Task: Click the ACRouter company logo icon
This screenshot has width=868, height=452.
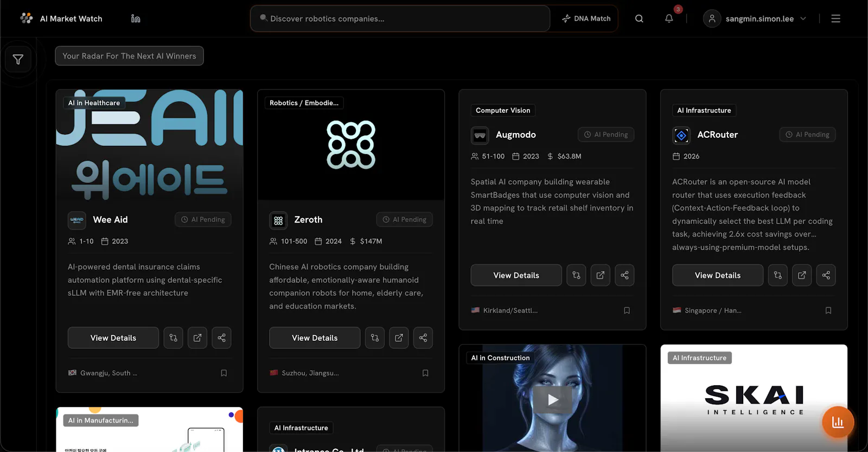Action: coord(681,135)
